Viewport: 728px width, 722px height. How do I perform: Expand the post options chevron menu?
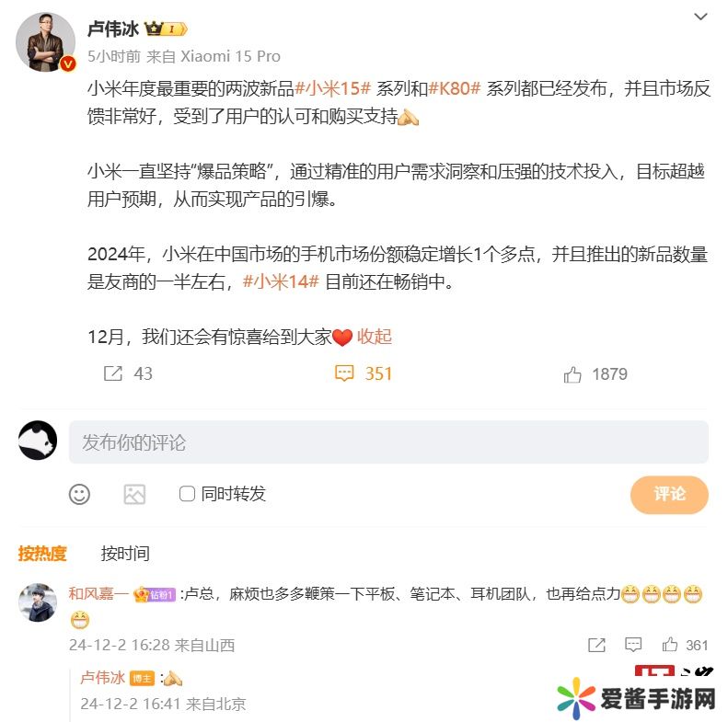click(x=700, y=17)
